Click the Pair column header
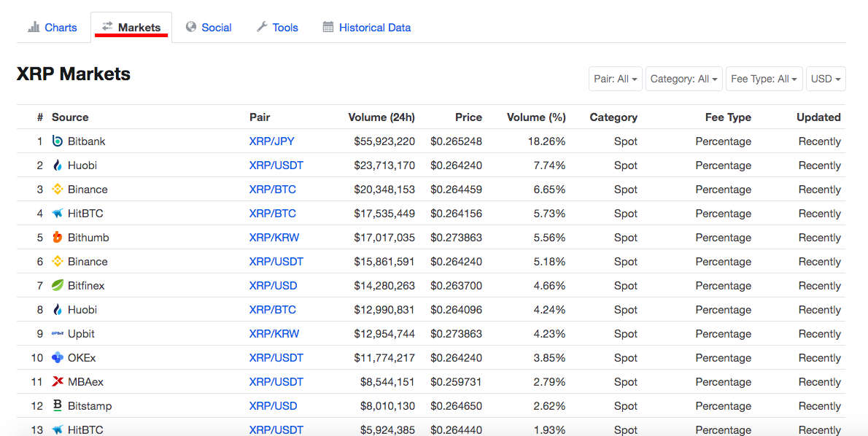Image resolution: width=868 pixels, height=436 pixels. click(260, 117)
